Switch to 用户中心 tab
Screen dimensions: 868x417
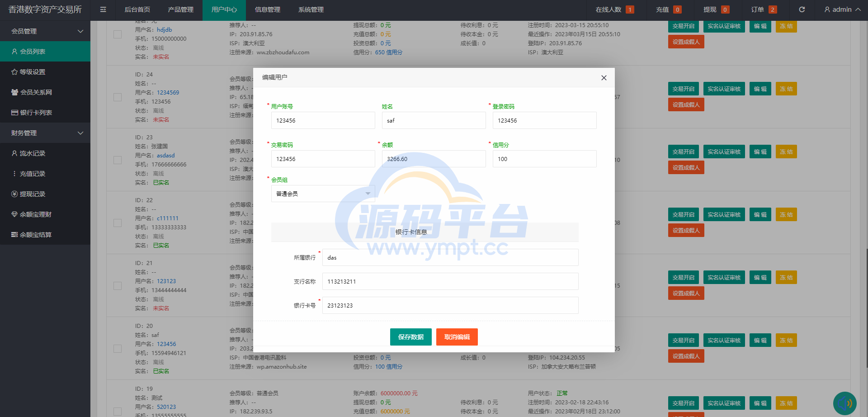tap(224, 9)
